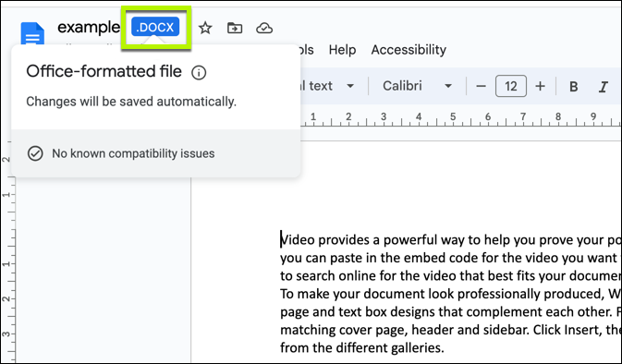Click the line starting 'Video provides a powerful way'
Image resolution: width=622 pixels, height=364 pixels.
[x=451, y=240]
